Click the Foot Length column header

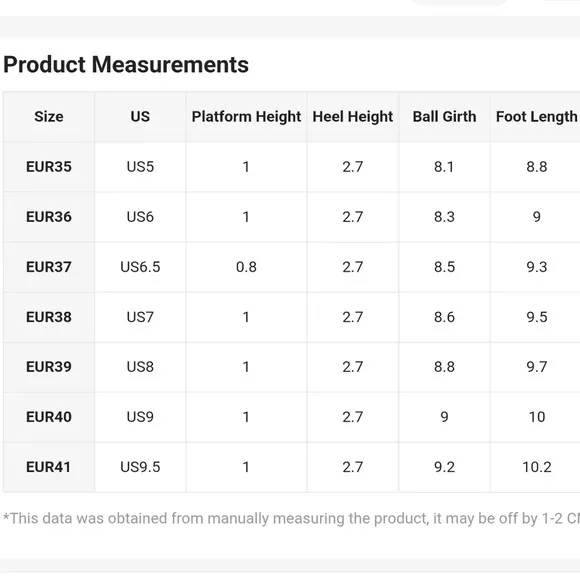click(x=536, y=117)
